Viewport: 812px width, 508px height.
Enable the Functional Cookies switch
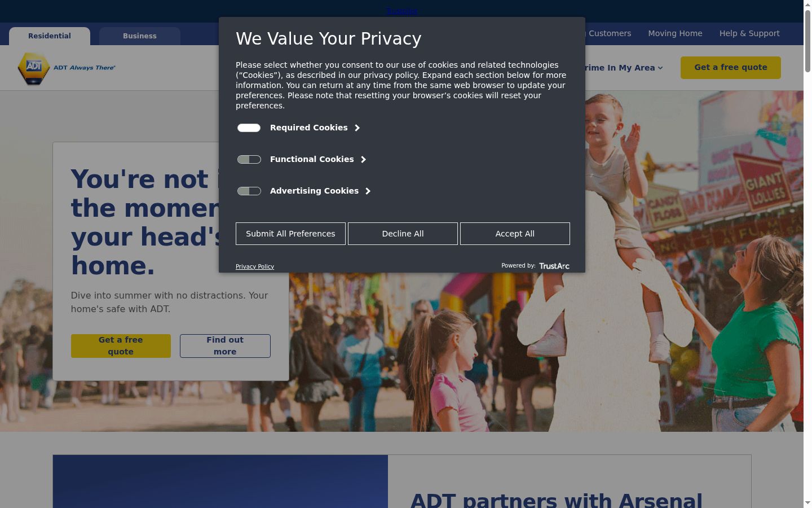pos(249,159)
